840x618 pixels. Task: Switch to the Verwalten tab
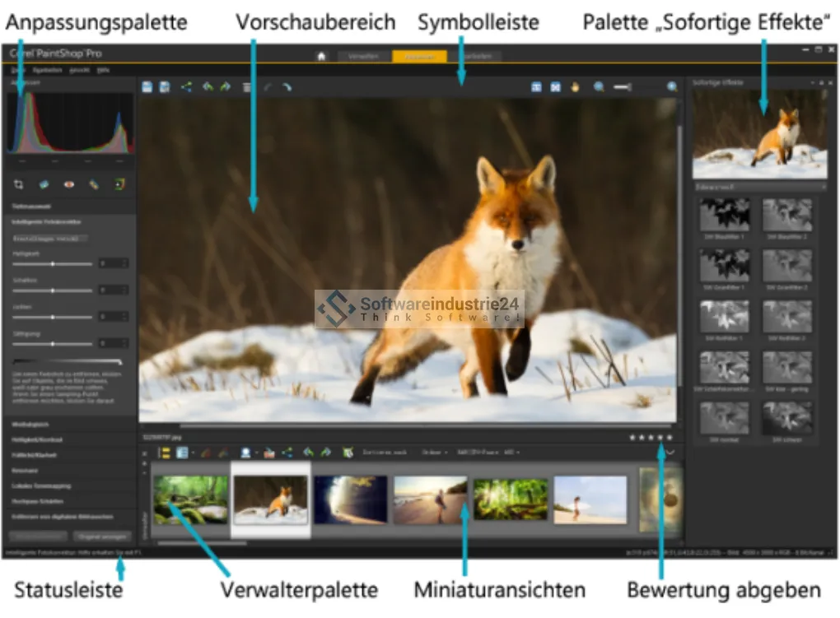click(x=363, y=57)
